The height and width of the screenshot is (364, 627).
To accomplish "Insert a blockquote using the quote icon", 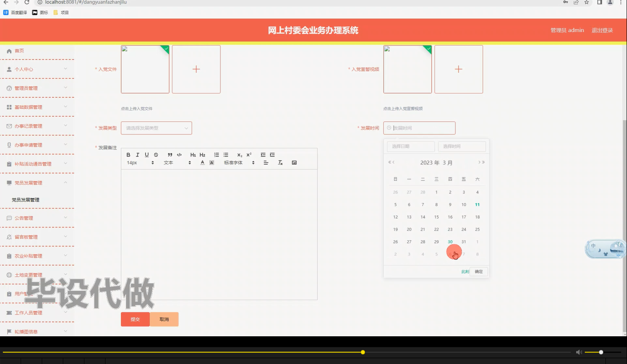I will (x=170, y=155).
